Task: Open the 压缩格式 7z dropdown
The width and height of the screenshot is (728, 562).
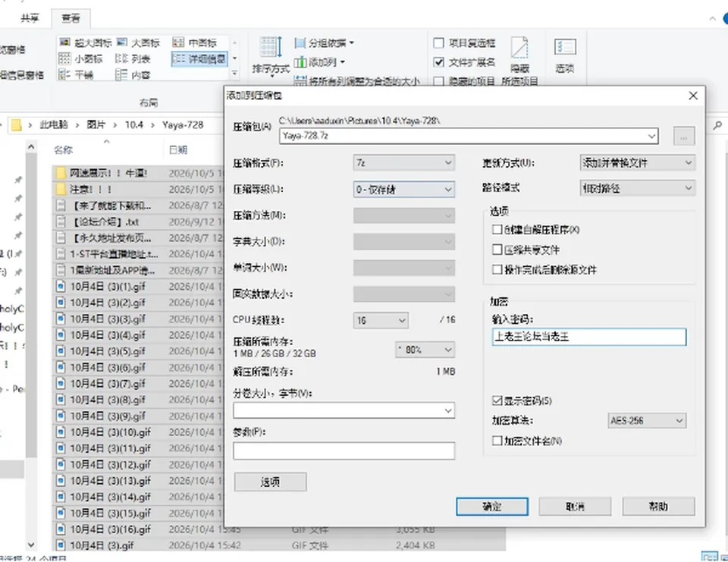Action: click(404, 162)
